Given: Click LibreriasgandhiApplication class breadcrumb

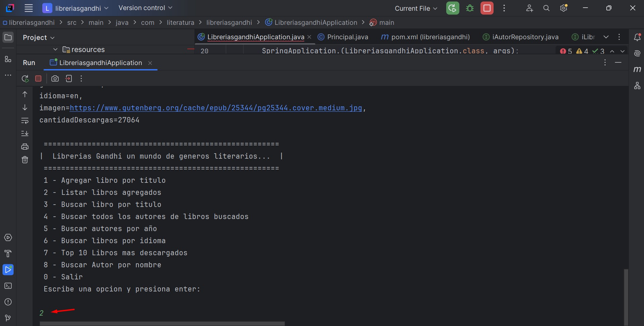Looking at the screenshot, I should click(x=311, y=22).
